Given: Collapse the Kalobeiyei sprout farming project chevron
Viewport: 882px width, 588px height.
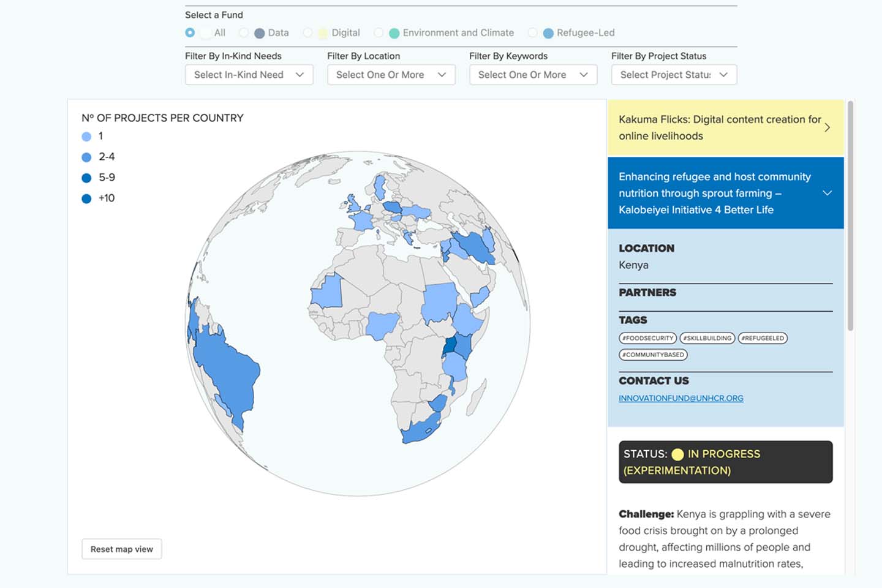Looking at the screenshot, I should 827,193.
